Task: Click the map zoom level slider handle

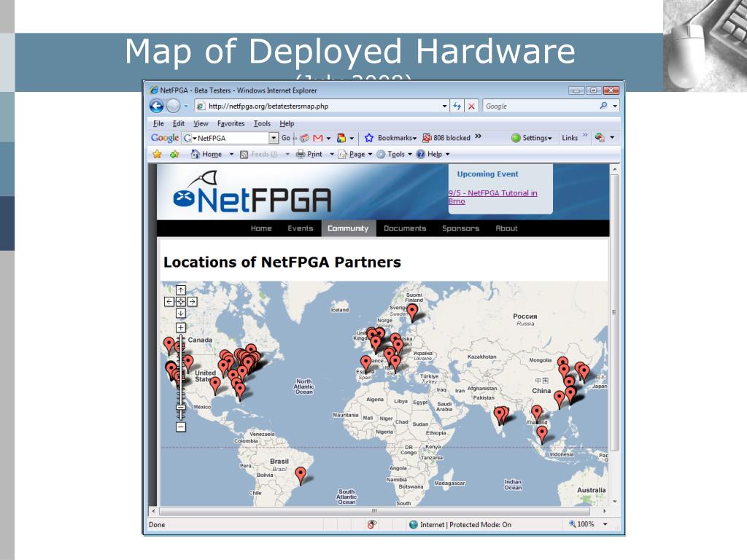Action: click(x=181, y=407)
